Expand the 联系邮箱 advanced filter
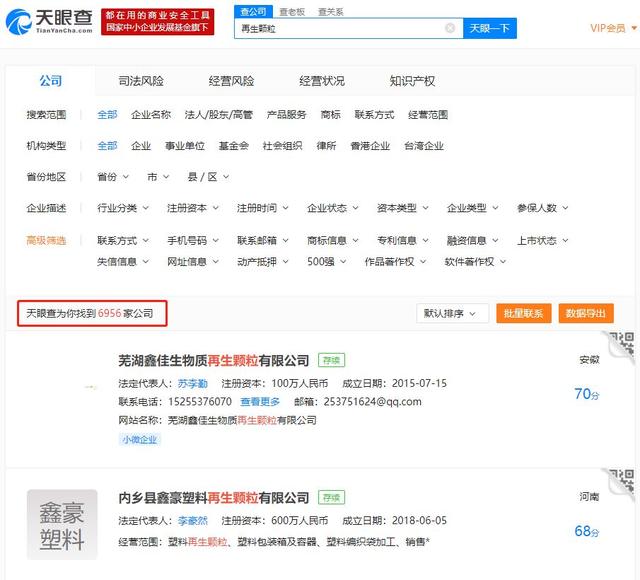This screenshot has height=580, width=640. coord(263,240)
